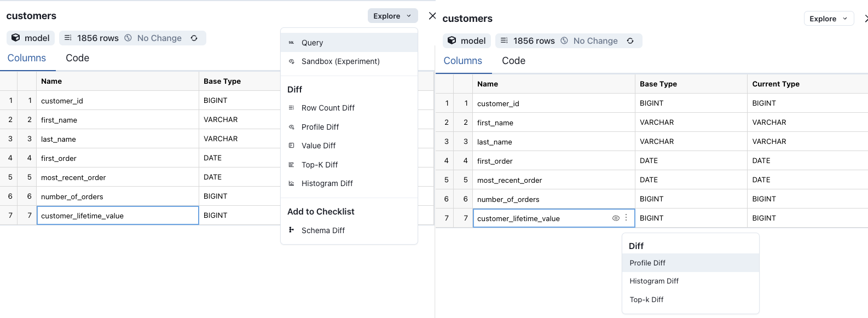This screenshot has width=868, height=318.
Task: Choose Value Diff from Explore menu
Action: point(319,146)
